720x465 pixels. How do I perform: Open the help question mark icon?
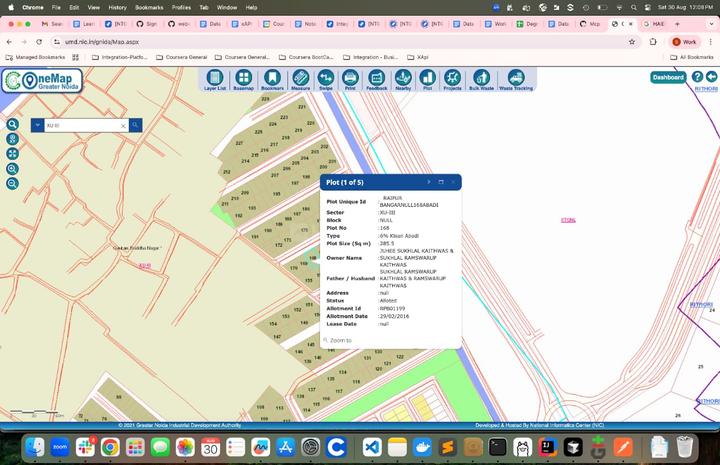(697, 77)
